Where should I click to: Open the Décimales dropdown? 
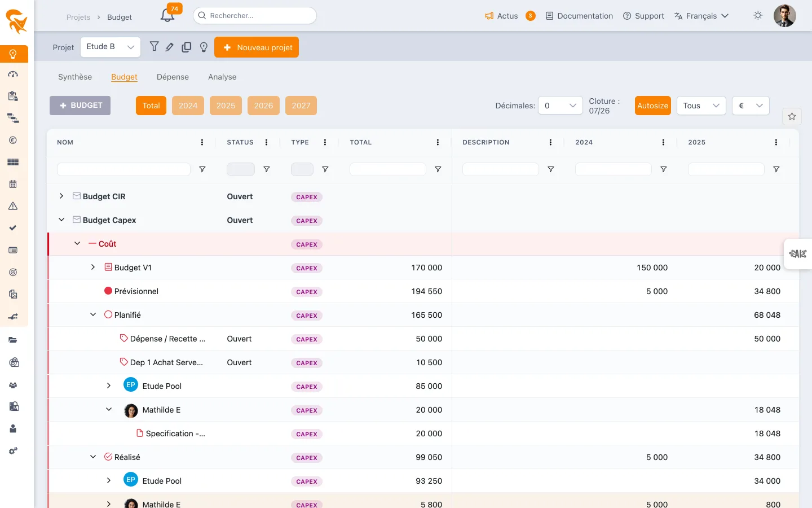pyautogui.click(x=561, y=106)
